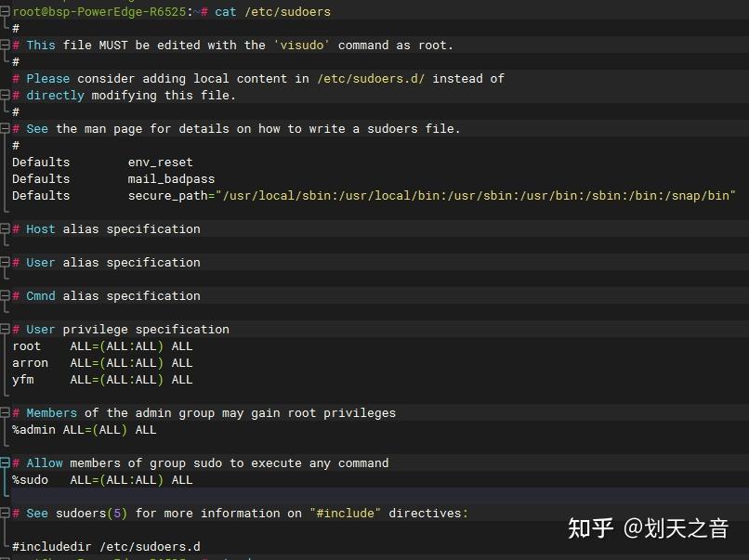
Task: Collapse the 'Allow members of group sudo' block
Action: click(5, 462)
